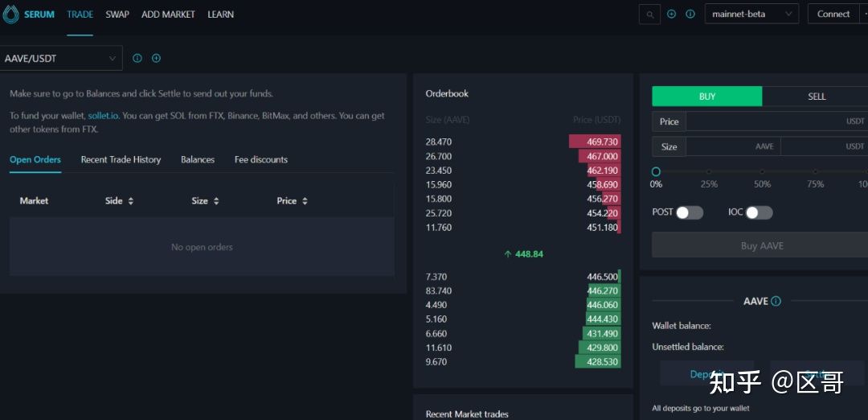Set size slider to 75% mark
This screenshot has width=868, height=420.
pyautogui.click(x=816, y=171)
